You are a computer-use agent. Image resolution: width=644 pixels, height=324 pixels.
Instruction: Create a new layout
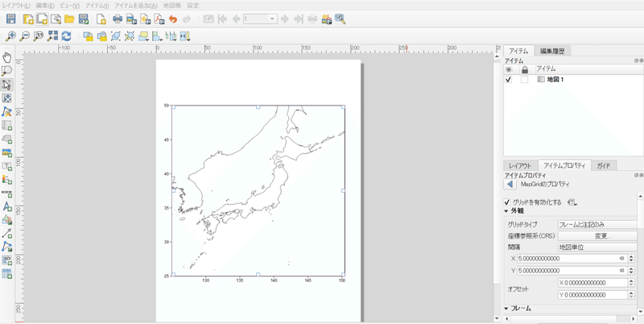click(28, 19)
